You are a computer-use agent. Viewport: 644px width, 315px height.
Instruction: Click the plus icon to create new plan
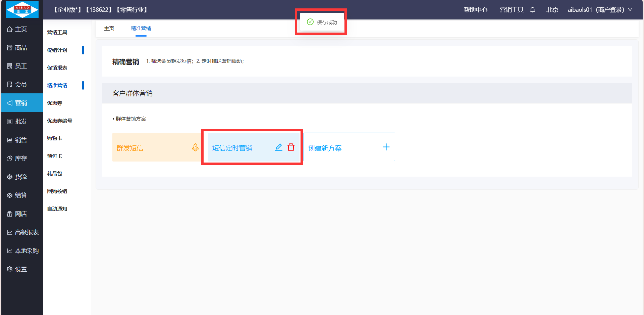[386, 147]
